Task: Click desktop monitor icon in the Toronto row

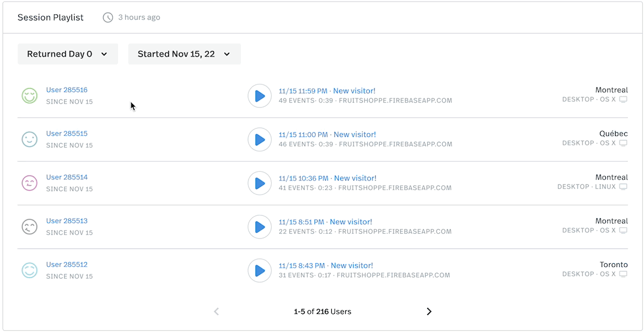Action: (623, 274)
